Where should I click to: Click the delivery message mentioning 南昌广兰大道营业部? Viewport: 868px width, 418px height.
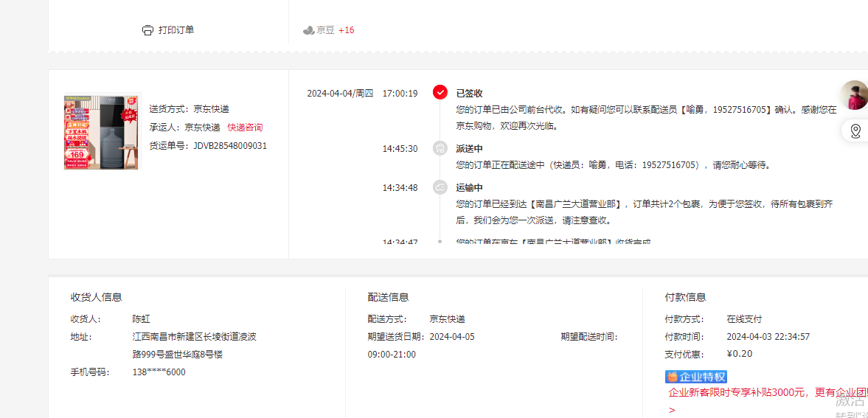click(x=645, y=212)
